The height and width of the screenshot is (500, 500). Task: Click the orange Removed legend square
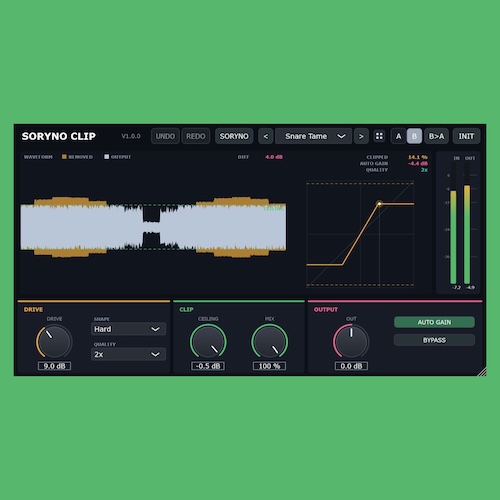point(64,157)
